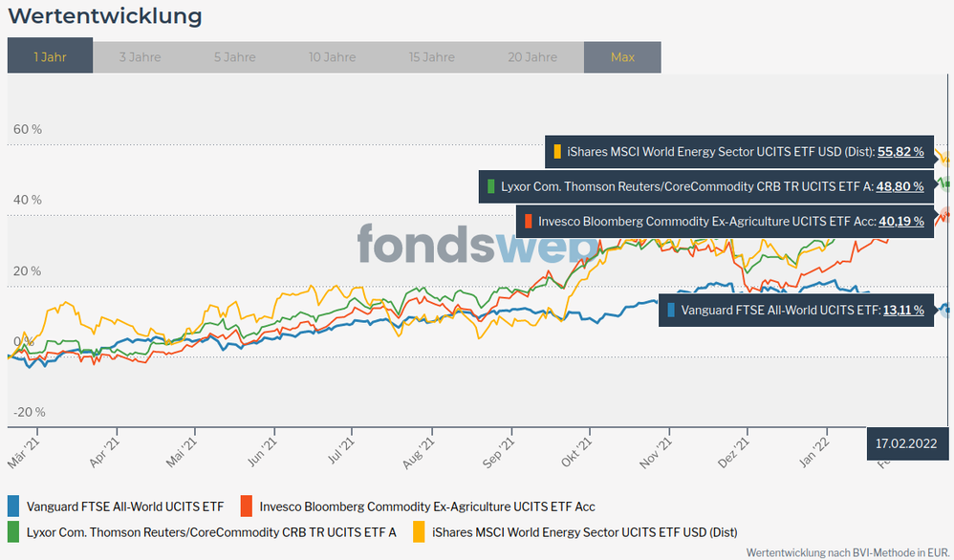The image size is (954, 560).
Task: Select the 1 Jahr time range tab
Action: 50,56
